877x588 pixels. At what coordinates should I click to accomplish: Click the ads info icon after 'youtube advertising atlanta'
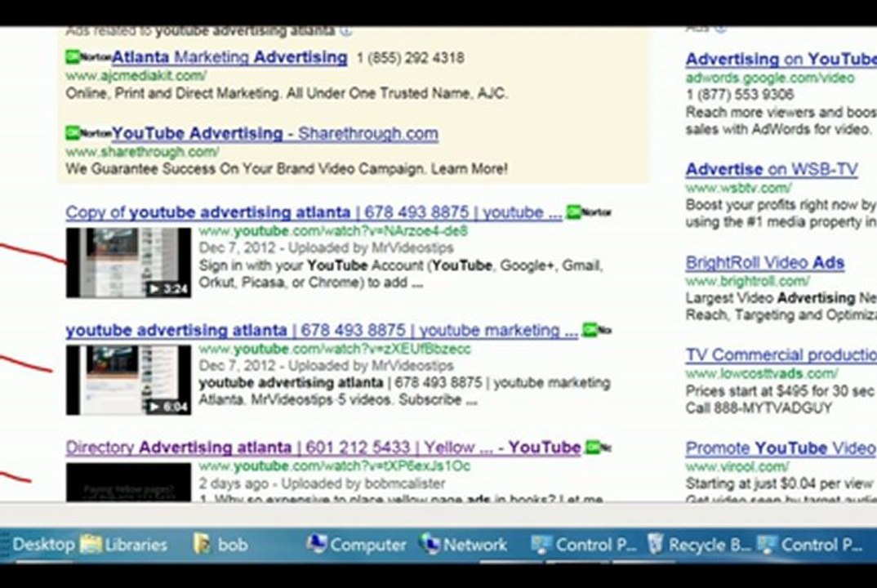[x=346, y=31]
